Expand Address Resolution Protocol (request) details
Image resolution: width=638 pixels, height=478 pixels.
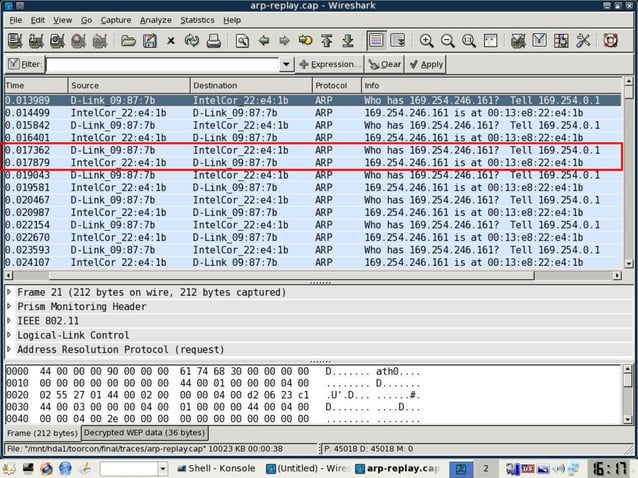click(x=10, y=350)
